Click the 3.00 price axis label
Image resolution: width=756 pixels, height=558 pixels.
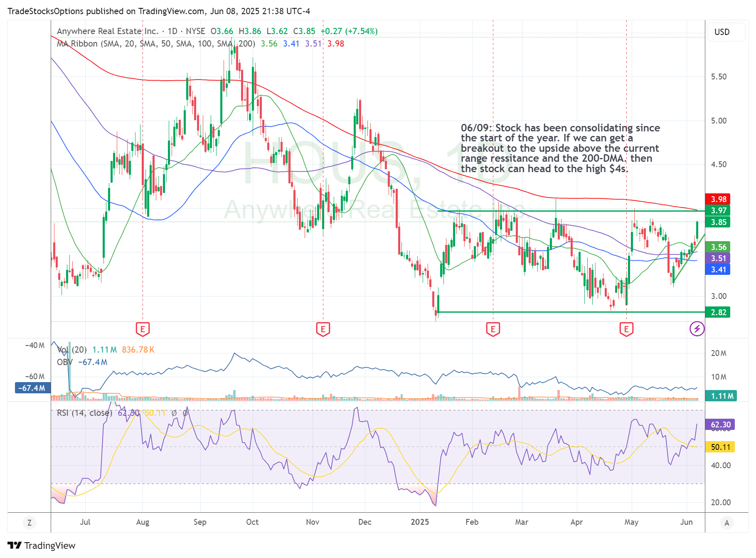719,296
